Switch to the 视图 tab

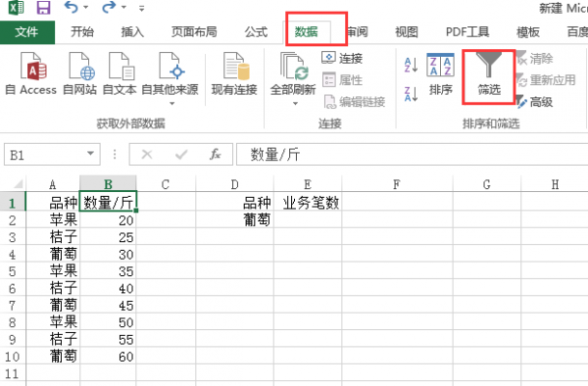point(407,32)
